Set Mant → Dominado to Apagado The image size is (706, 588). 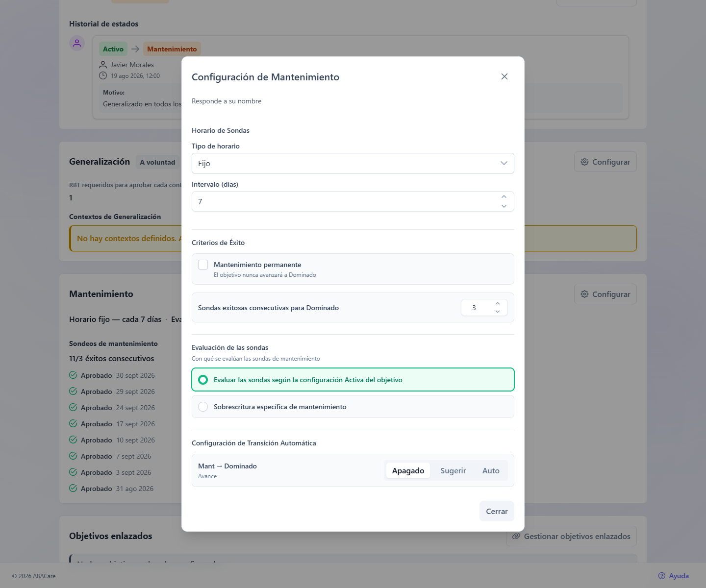pyautogui.click(x=408, y=470)
